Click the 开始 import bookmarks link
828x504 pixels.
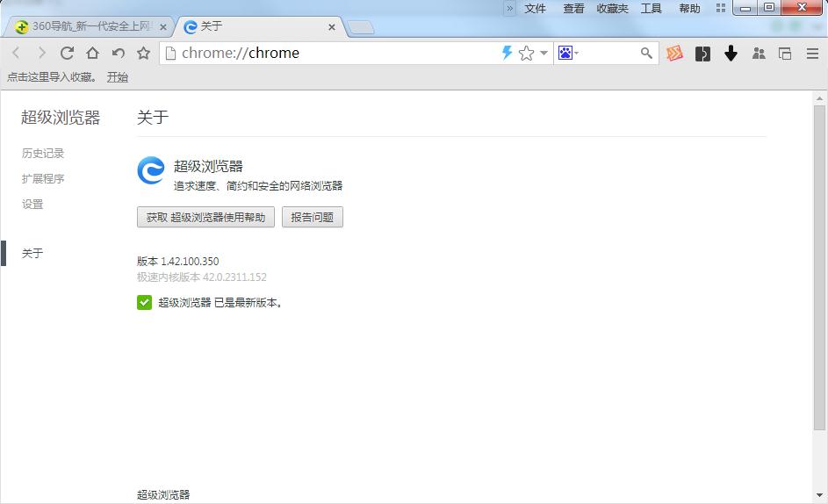click(x=118, y=77)
